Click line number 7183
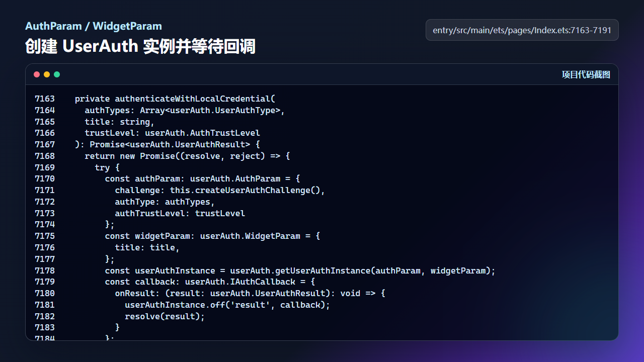 point(45,327)
